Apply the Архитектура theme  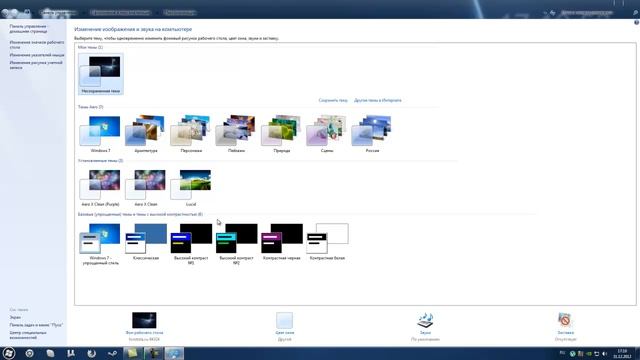146,133
